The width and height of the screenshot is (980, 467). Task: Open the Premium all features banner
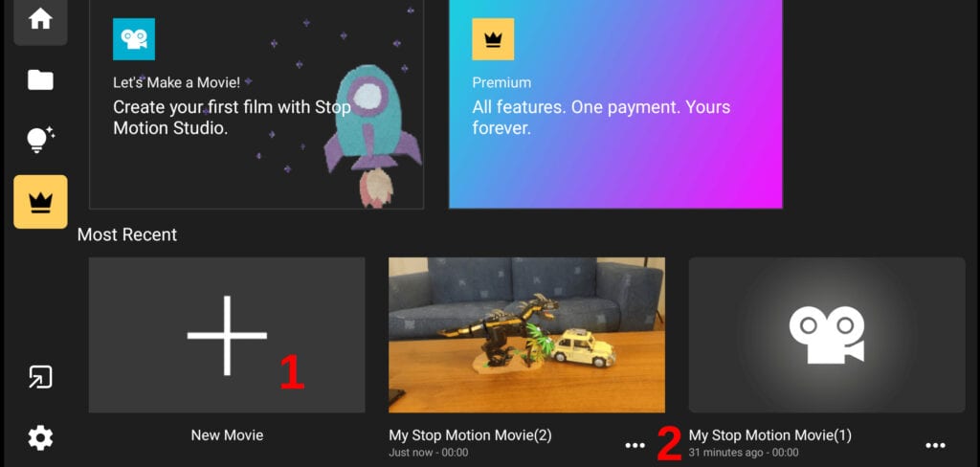click(615, 103)
